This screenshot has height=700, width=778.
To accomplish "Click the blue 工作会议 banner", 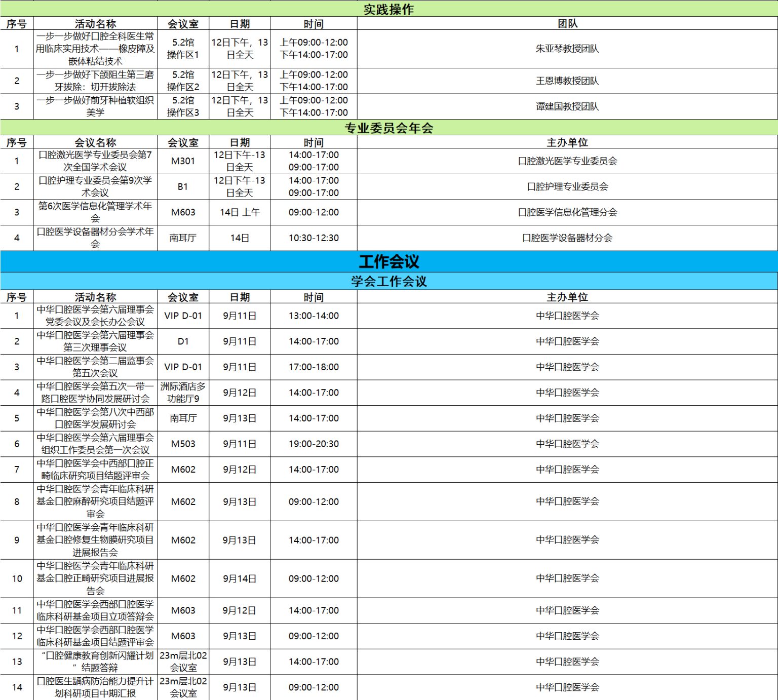I will (388, 262).
